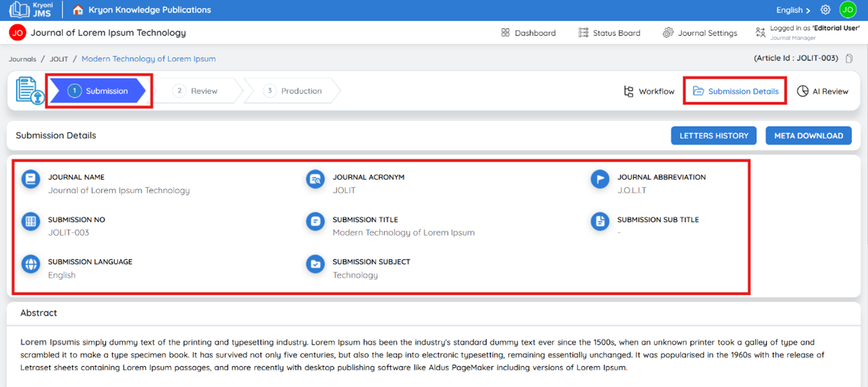Click the Submission Sub Title document icon
Screen dimensions: 868x387
coord(600,222)
